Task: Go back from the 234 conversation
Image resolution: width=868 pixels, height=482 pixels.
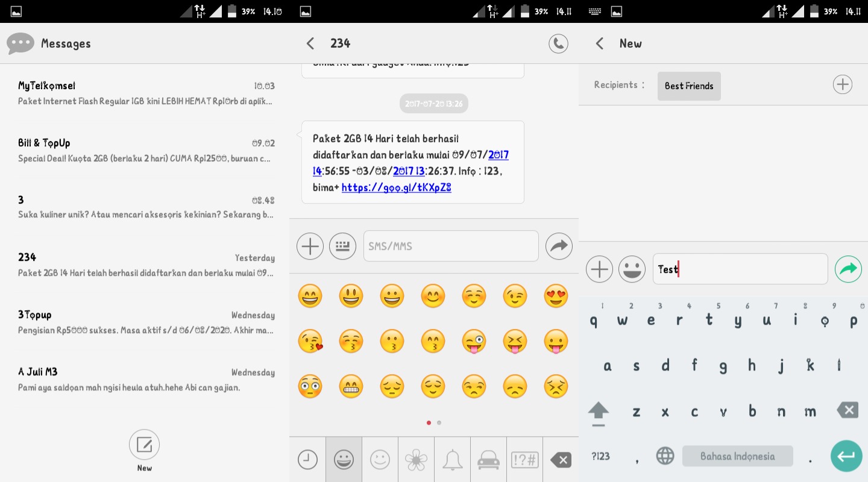Action: tap(310, 43)
